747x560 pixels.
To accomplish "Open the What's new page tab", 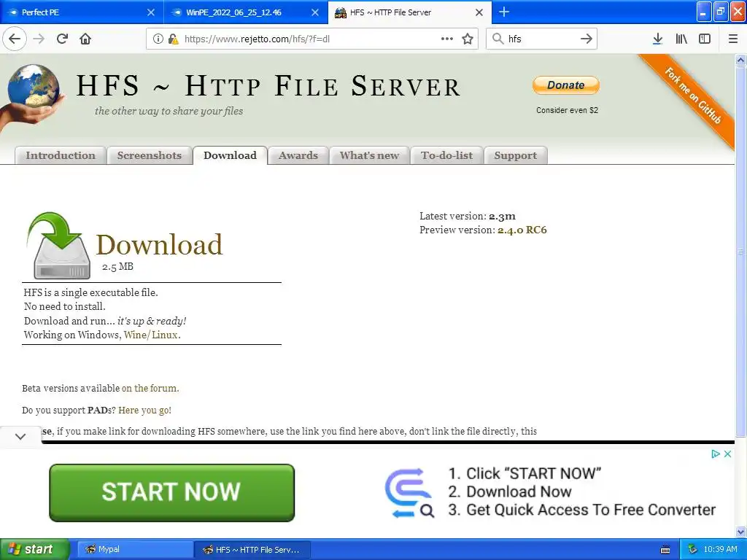I will pos(369,156).
